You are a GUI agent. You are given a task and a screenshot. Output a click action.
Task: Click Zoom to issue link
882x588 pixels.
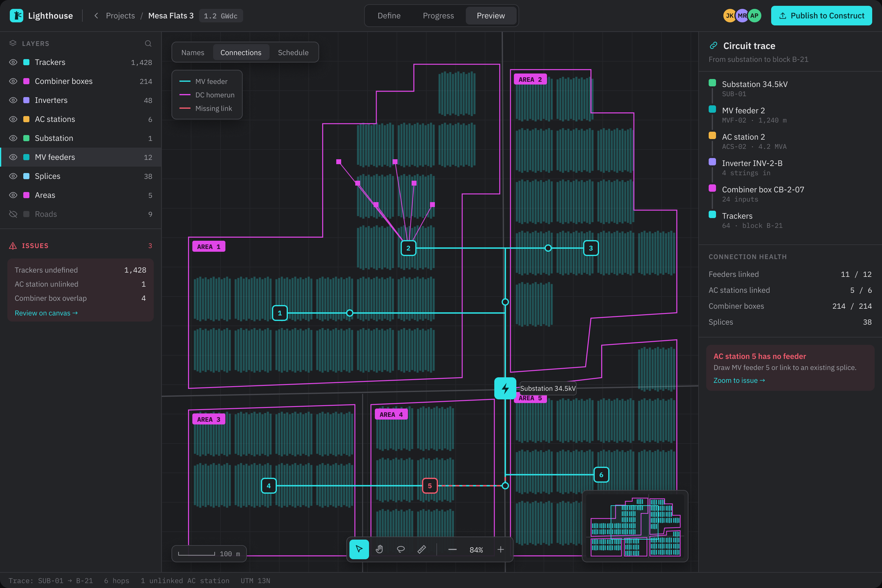[739, 380]
